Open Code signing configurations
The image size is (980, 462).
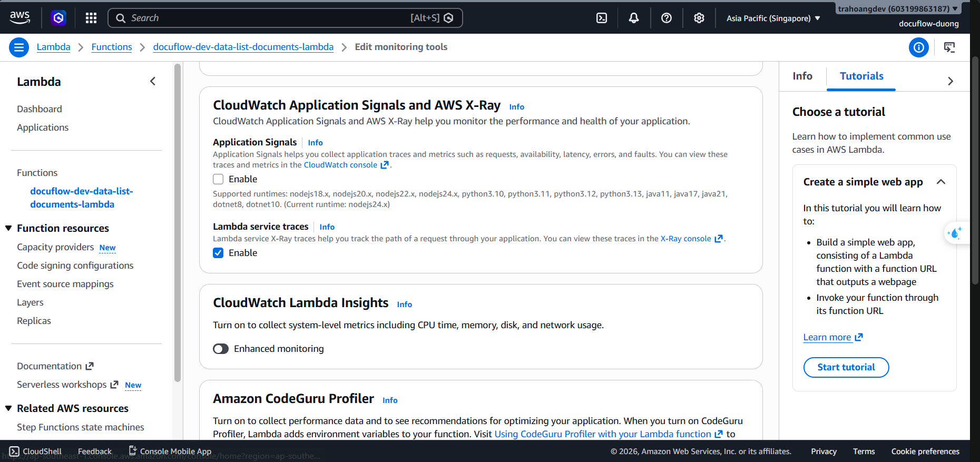click(x=75, y=266)
